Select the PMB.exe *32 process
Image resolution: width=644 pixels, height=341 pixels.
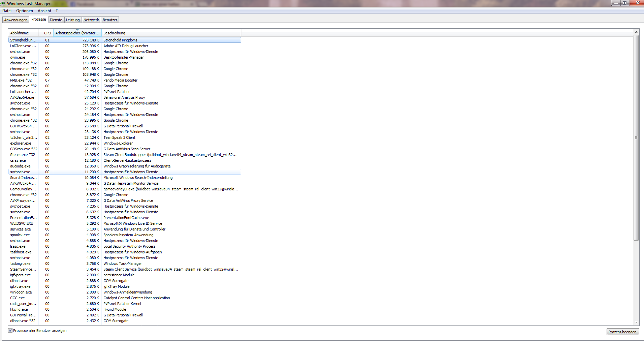(x=125, y=80)
